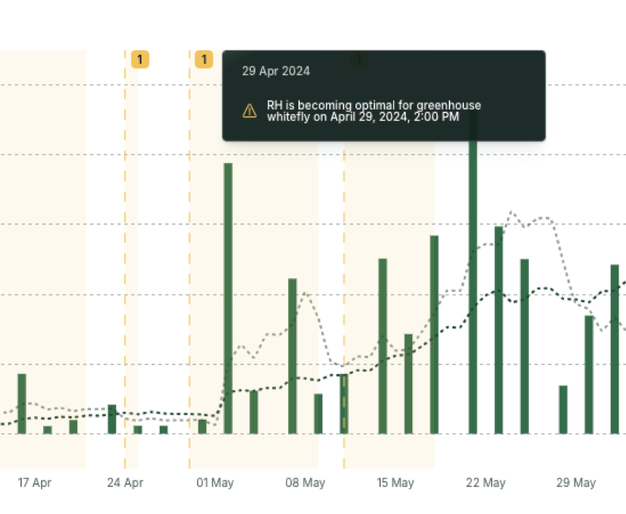Select the short bar left of 29 May
The image size is (626, 514).
[563, 409]
